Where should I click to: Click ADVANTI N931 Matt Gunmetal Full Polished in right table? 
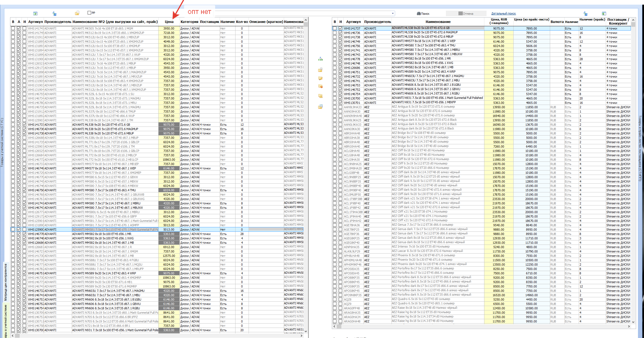point(437,98)
